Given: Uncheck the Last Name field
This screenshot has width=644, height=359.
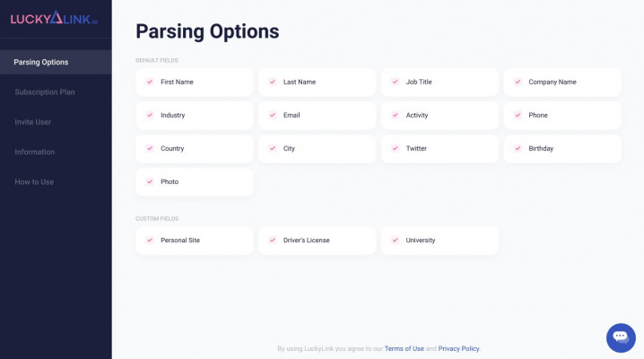Looking at the screenshot, I should 273,82.
